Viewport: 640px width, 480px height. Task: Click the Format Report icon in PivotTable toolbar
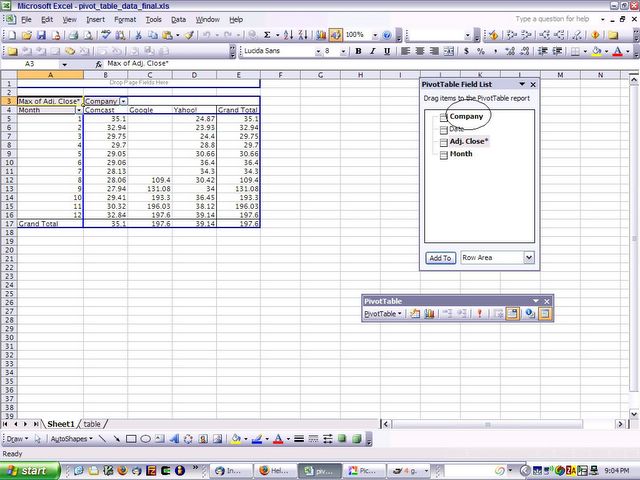click(x=415, y=313)
